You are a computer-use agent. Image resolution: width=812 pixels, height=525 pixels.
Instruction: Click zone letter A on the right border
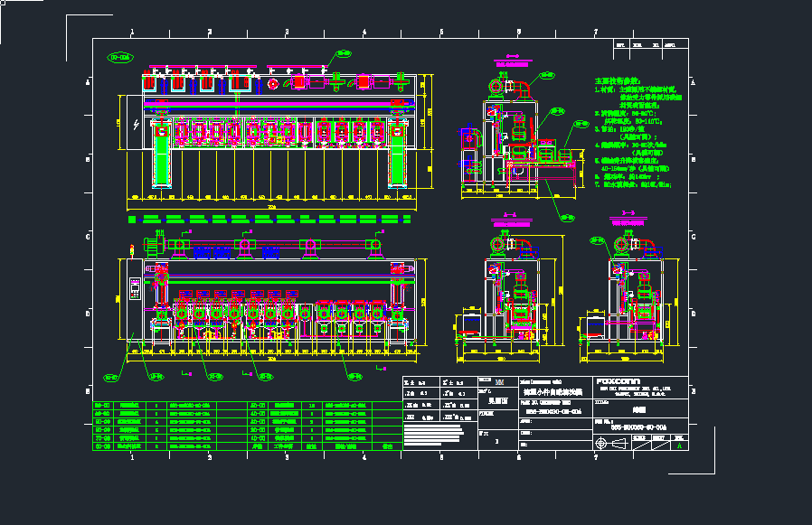pos(693,82)
